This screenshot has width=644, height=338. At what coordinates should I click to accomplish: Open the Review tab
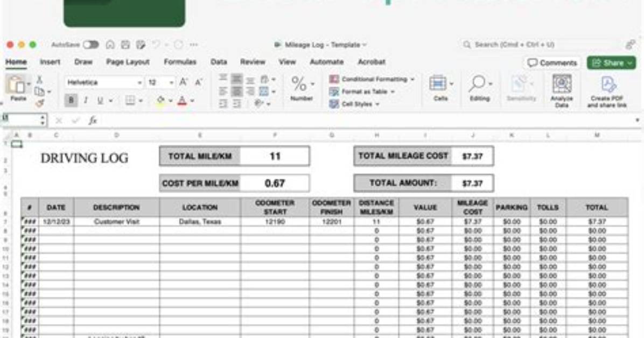253,62
